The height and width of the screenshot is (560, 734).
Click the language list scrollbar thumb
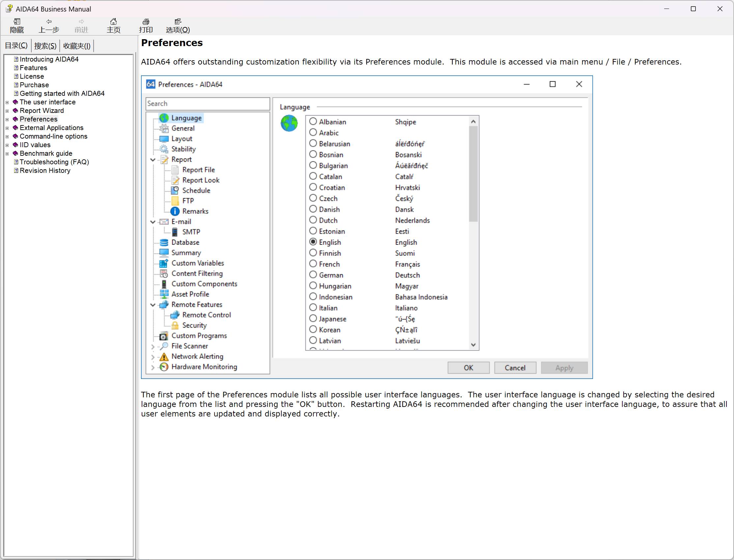(x=473, y=174)
